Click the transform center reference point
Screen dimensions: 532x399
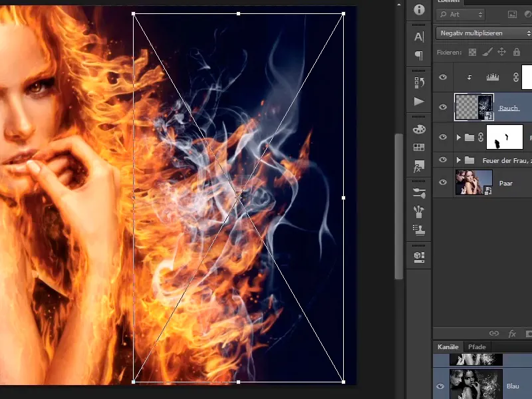tap(238, 196)
